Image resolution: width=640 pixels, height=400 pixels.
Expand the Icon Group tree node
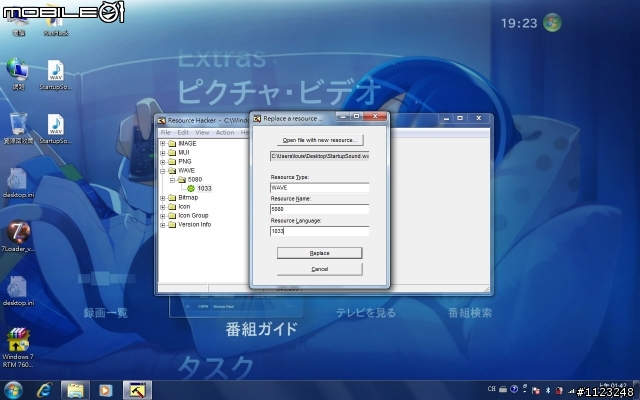point(162,216)
